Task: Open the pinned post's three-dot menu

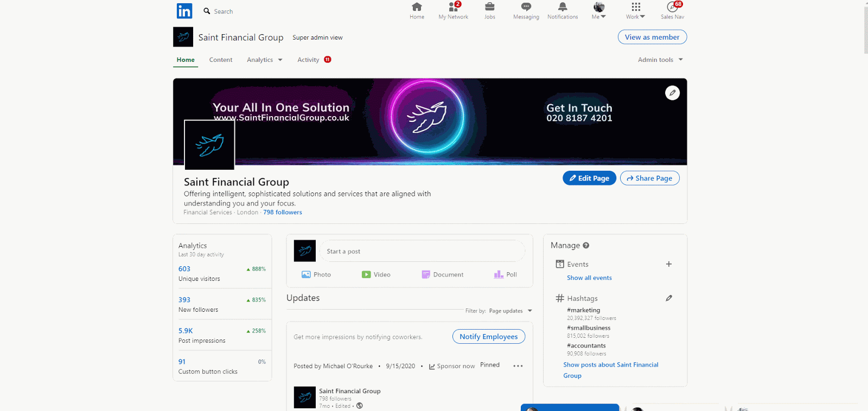Action: click(x=518, y=366)
